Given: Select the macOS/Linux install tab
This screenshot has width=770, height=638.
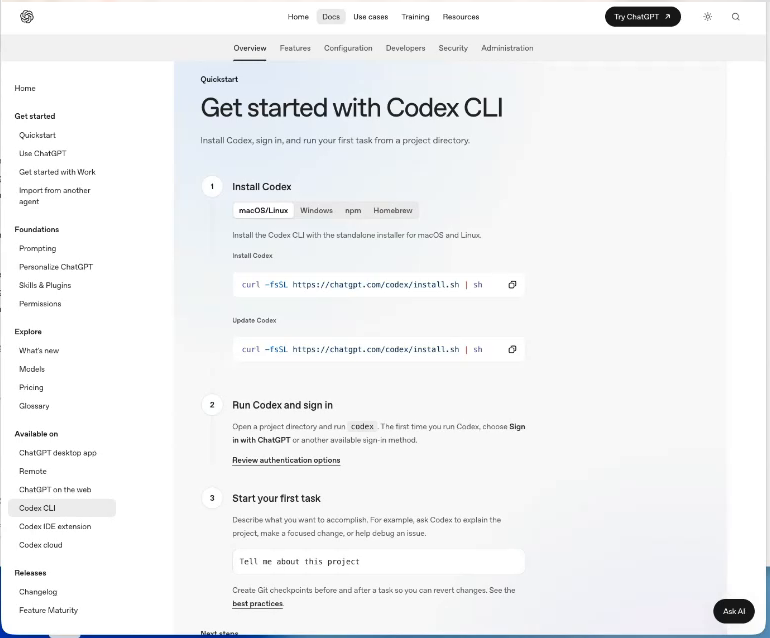Looking at the screenshot, I should pos(263,210).
